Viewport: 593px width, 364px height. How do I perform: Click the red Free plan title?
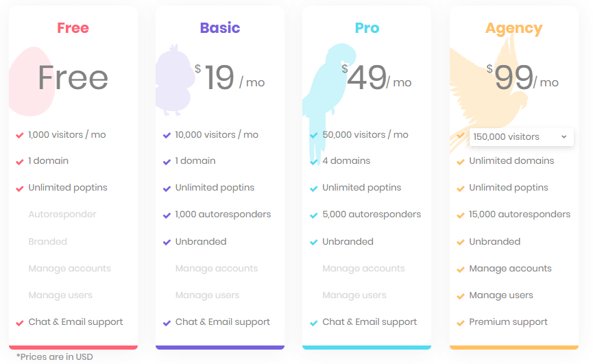coord(73,28)
